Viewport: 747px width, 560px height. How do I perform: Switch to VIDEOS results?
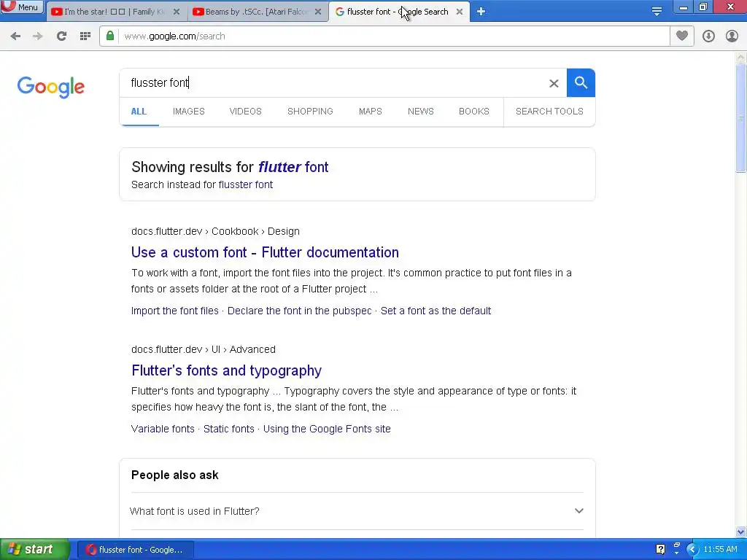coord(245,112)
